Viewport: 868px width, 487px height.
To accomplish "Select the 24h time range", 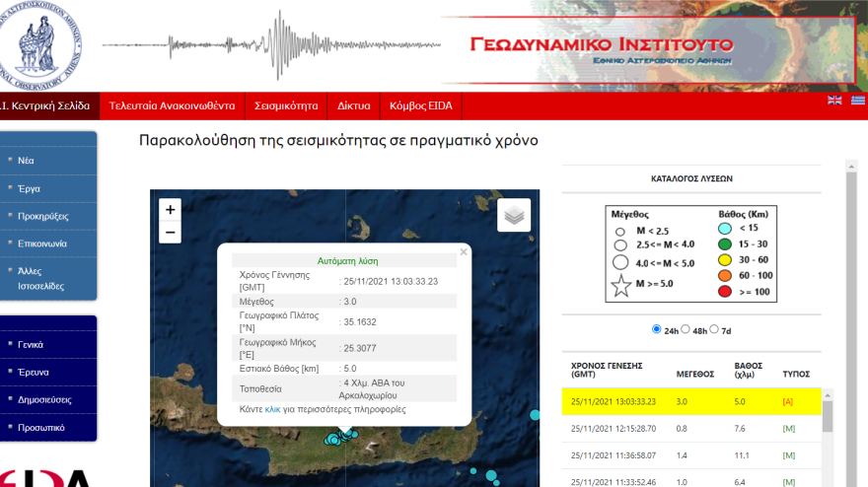I will coord(657,329).
